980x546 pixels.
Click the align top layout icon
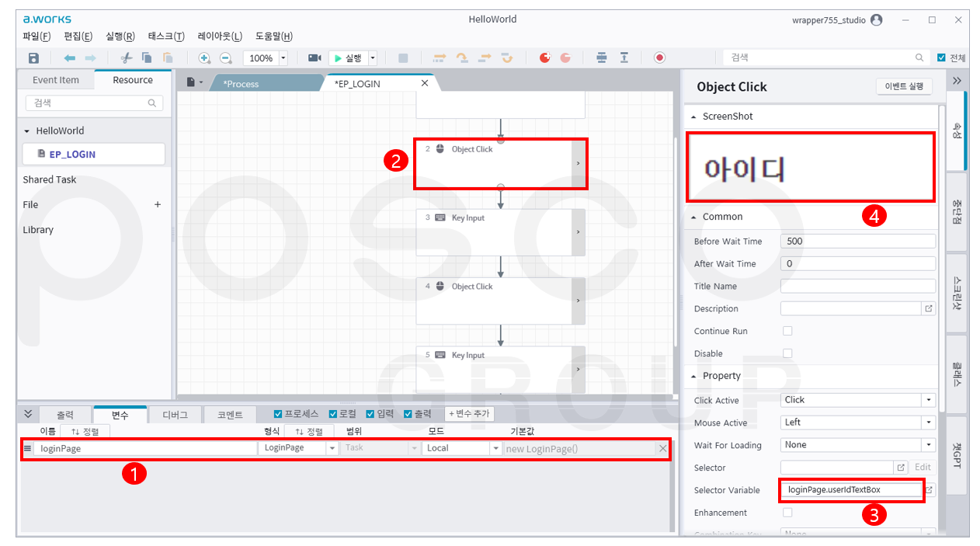624,58
